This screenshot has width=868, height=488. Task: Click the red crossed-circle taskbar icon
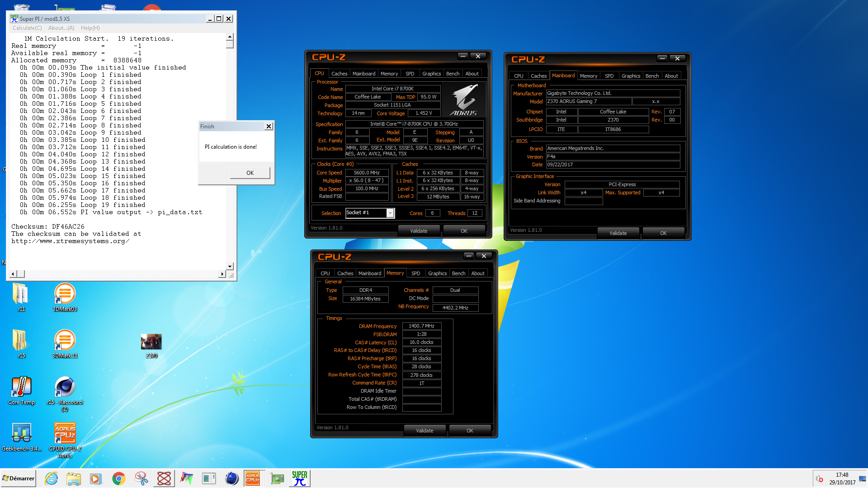[164, 479]
